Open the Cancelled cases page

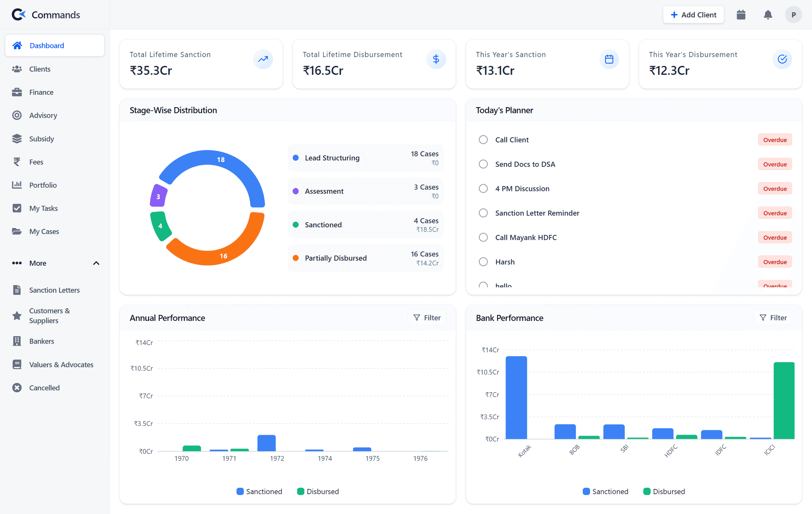[x=44, y=387]
